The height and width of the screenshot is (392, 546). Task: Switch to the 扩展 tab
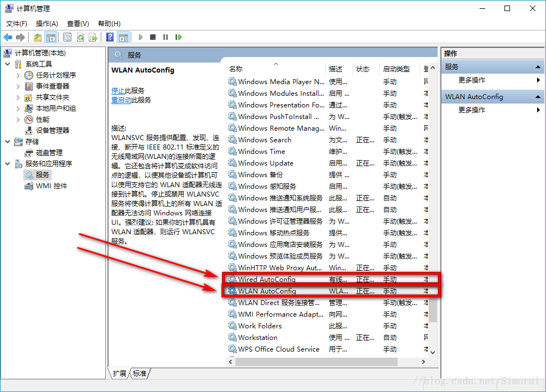point(120,374)
